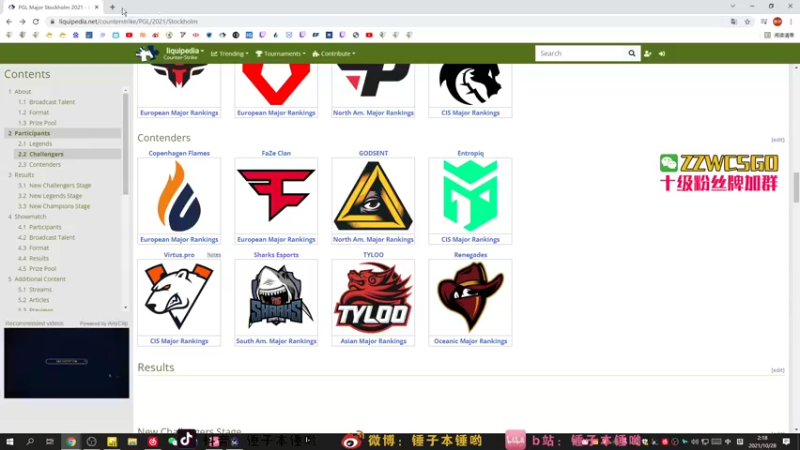Edit the Contenders section
800x450 pixels.
tap(778, 140)
